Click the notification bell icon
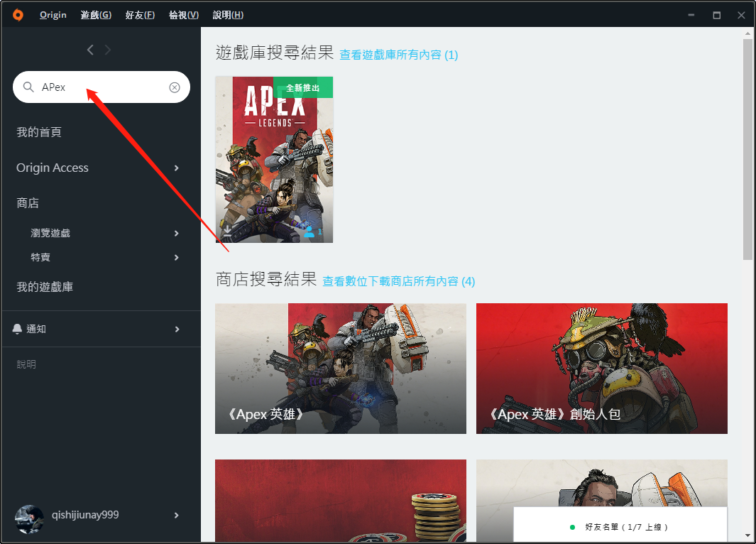Image resolution: width=756 pixels, height=544 pixels. [x=17, y=329]
